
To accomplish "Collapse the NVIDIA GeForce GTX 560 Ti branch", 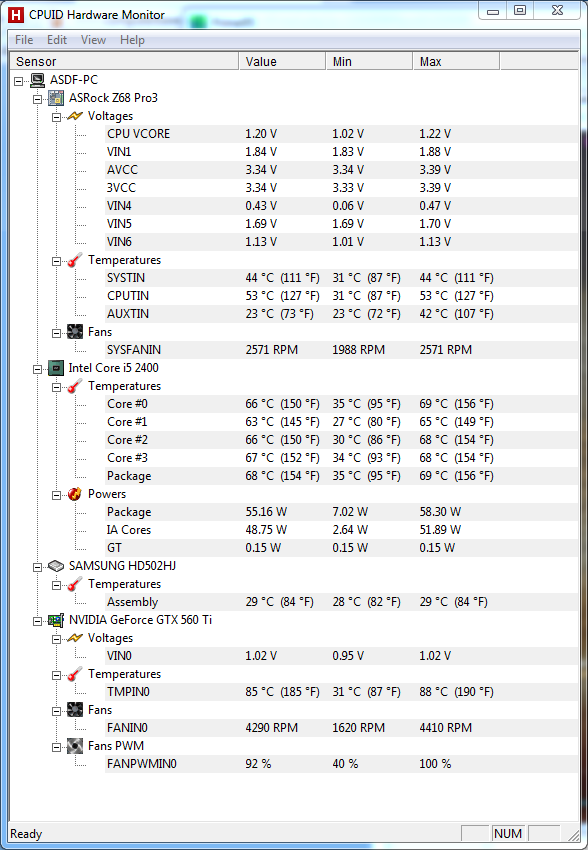I will click(x=37, y=621).
